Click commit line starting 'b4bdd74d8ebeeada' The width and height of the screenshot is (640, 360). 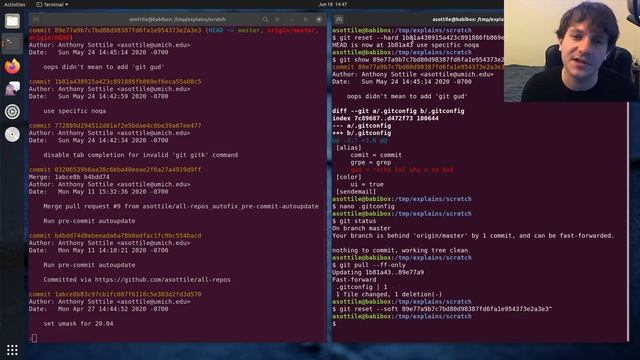tap(115, 236)
